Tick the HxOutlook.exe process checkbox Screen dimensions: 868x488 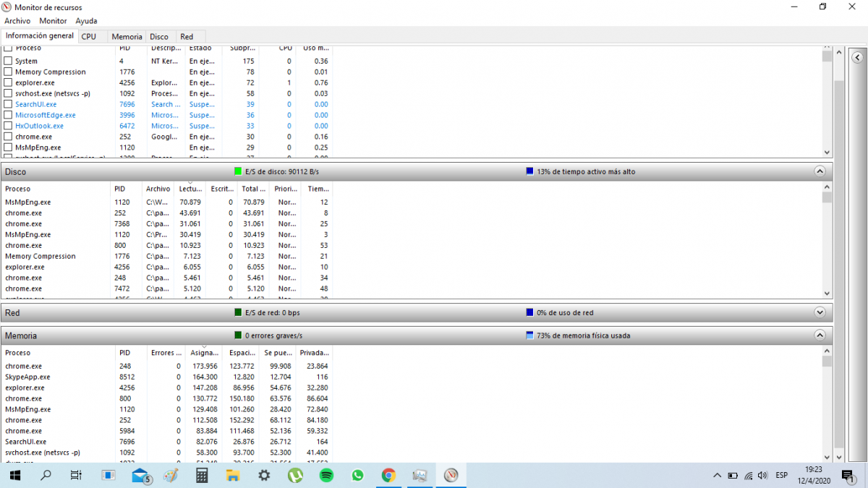(x=9, y=126)
